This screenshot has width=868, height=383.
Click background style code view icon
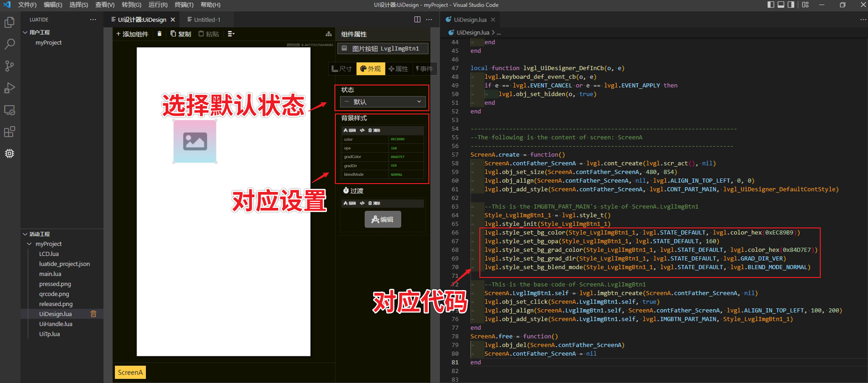[362, 130]
